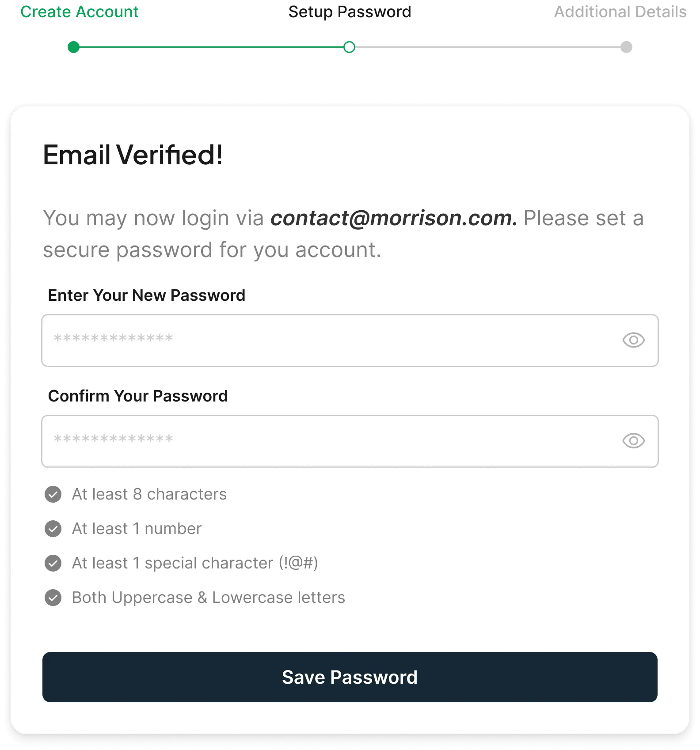Viewport: 700px width, 750px height.
Task: Click the contact@morrison.com email text
Action: tap(394, 218)
